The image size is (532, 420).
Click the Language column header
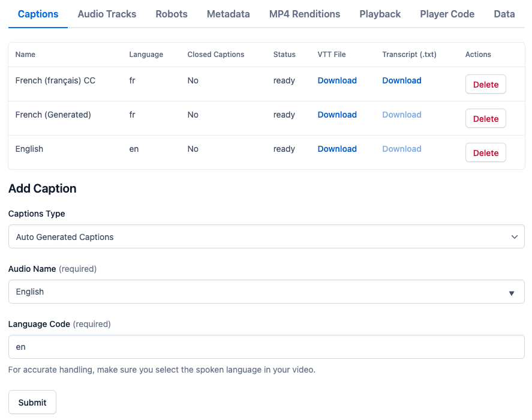click(146, 55)
